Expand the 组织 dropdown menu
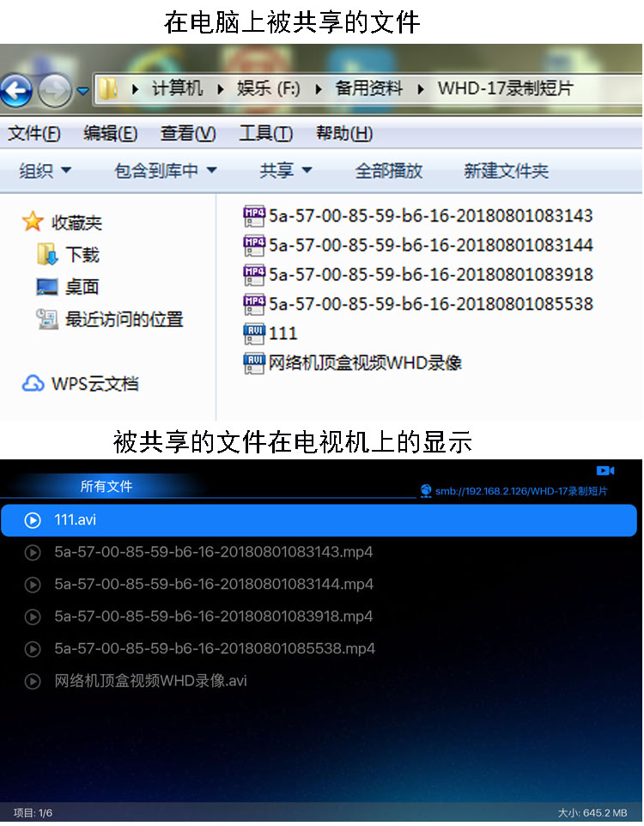Screen dimensions: 644x826 (x=45, y=171)
